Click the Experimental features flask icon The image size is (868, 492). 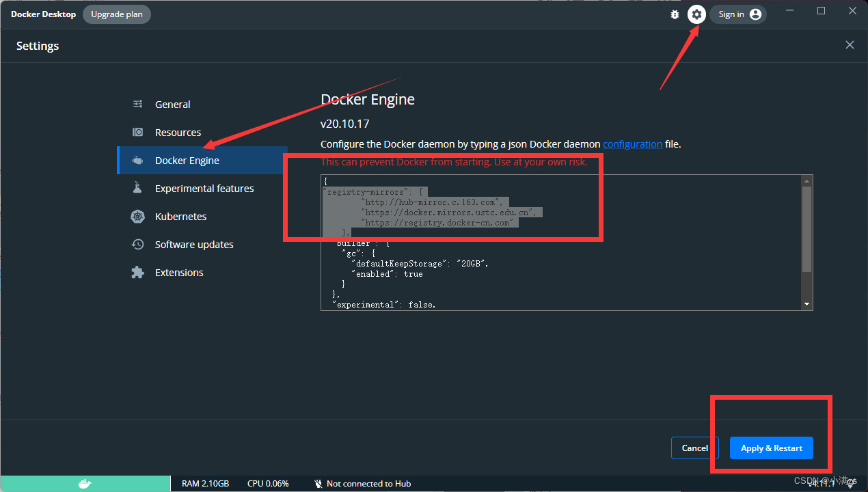click(x=137, y=188)
